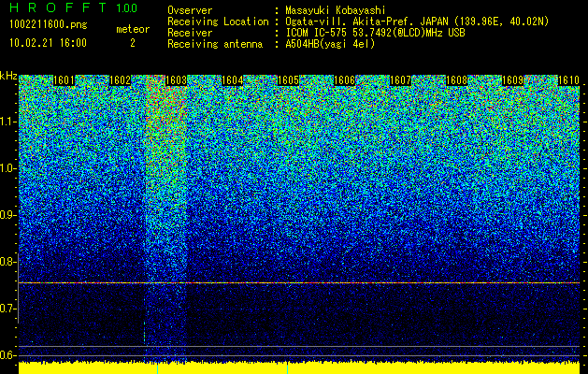Screen dimensions: 588x374
Task: Click the Receiving antenna label
Action: pos(215,44)
